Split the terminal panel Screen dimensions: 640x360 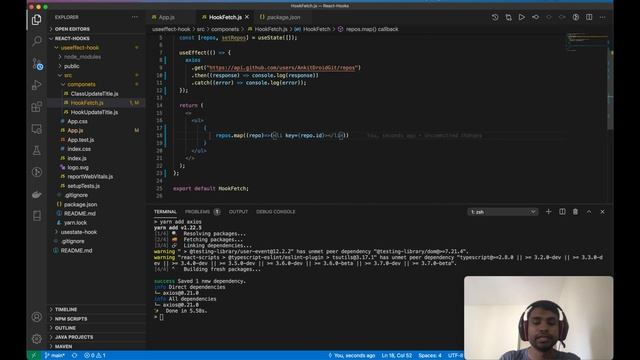[x=562, y=211]
